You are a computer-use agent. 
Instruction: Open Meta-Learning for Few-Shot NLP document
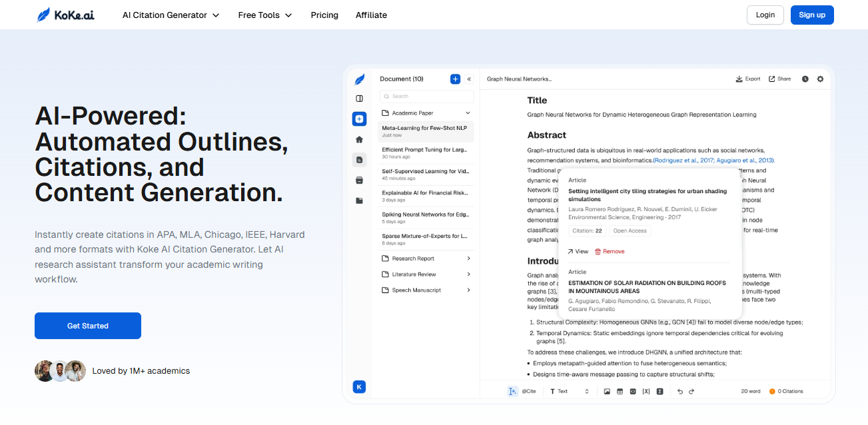[426, 131]
